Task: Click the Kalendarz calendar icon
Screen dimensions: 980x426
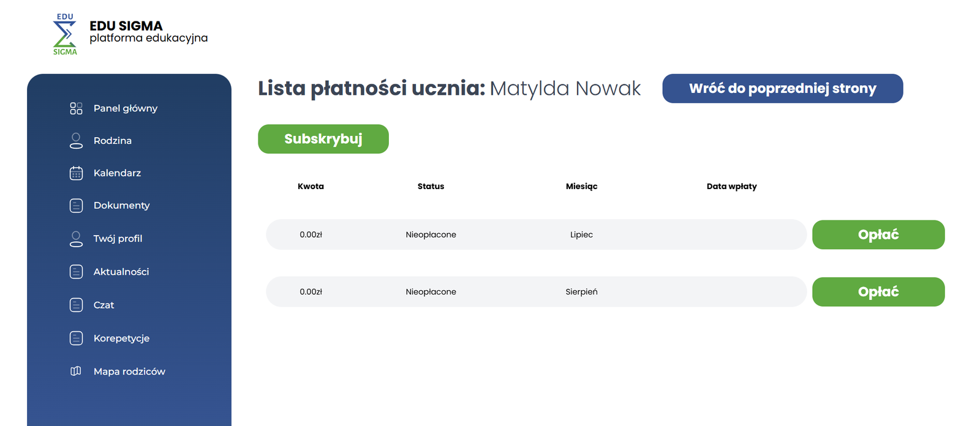Action: (76, 173)
